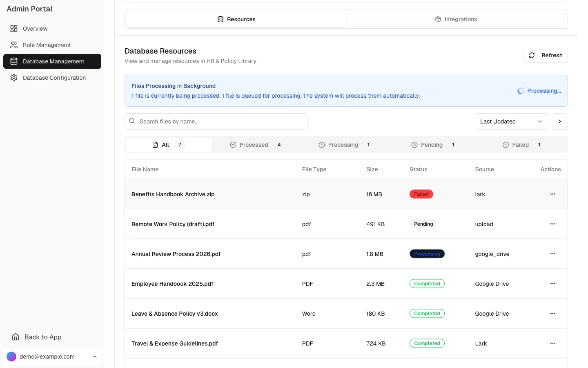The image size is (588, 368).
Task: Click the 491 KB size cell
Action: [x=376, y=224]
